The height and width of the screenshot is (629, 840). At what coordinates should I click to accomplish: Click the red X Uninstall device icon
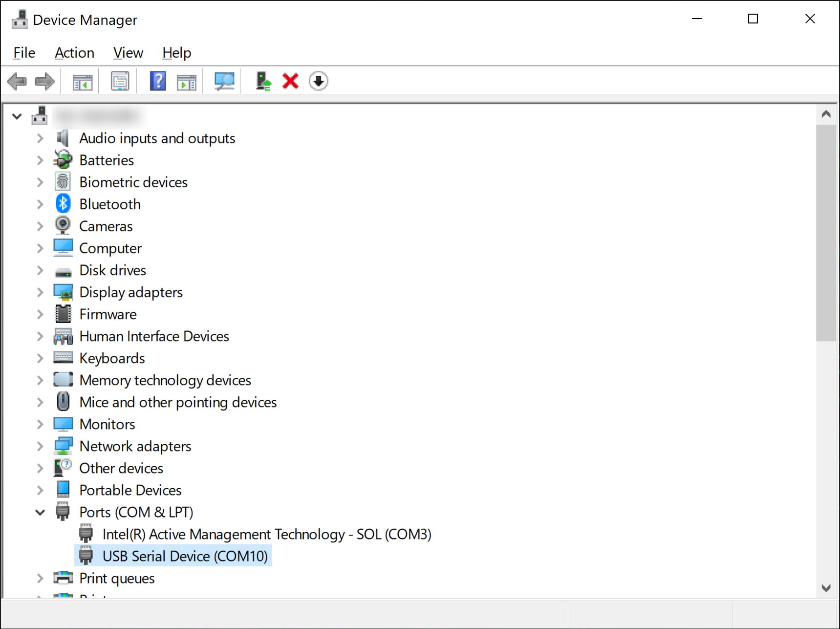290,81
